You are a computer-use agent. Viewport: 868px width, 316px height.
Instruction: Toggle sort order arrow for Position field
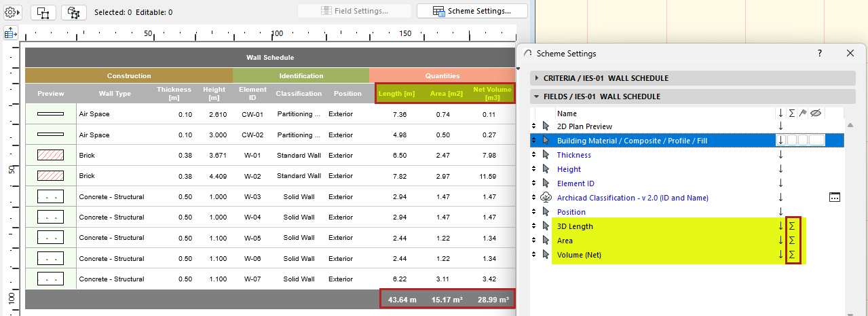781,212
